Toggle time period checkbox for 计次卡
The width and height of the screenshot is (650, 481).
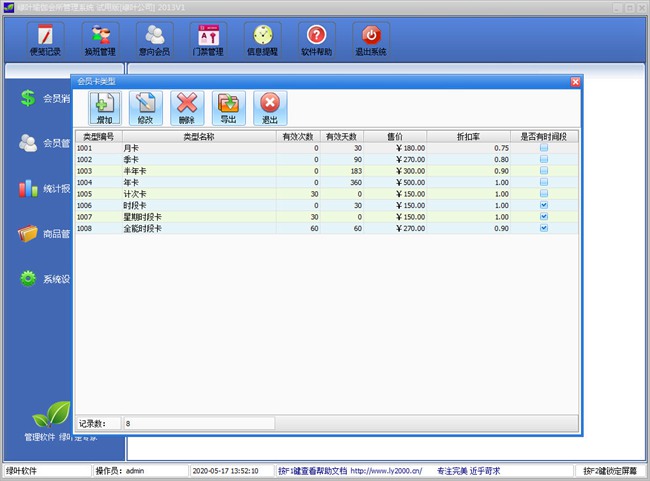click(x=544, y=194)
